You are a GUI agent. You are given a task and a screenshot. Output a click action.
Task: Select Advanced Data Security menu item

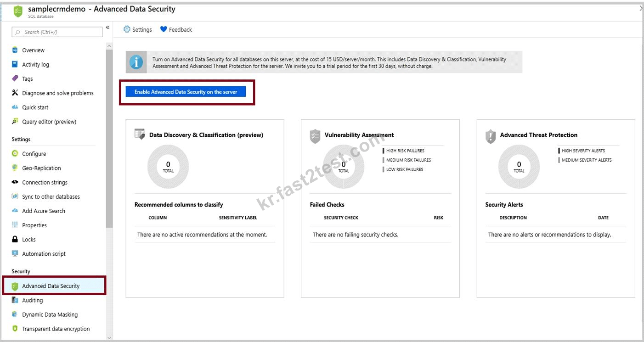(55, 286)
